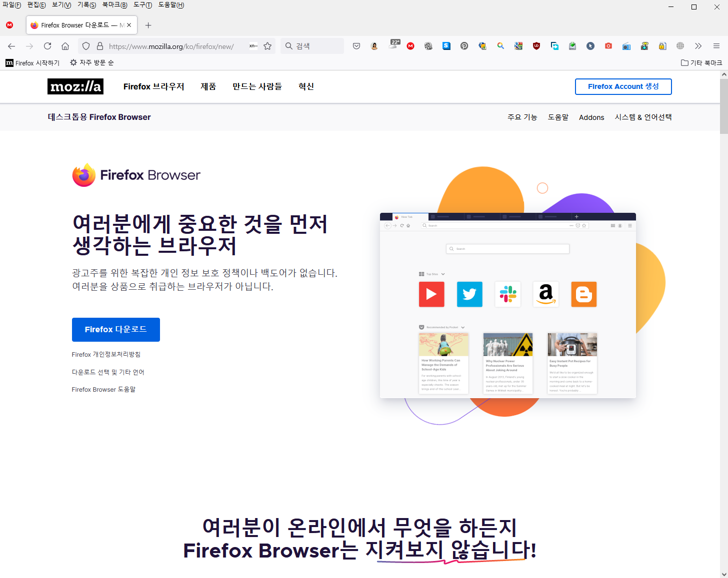Open the green download tray extension

tap(572, 46)
